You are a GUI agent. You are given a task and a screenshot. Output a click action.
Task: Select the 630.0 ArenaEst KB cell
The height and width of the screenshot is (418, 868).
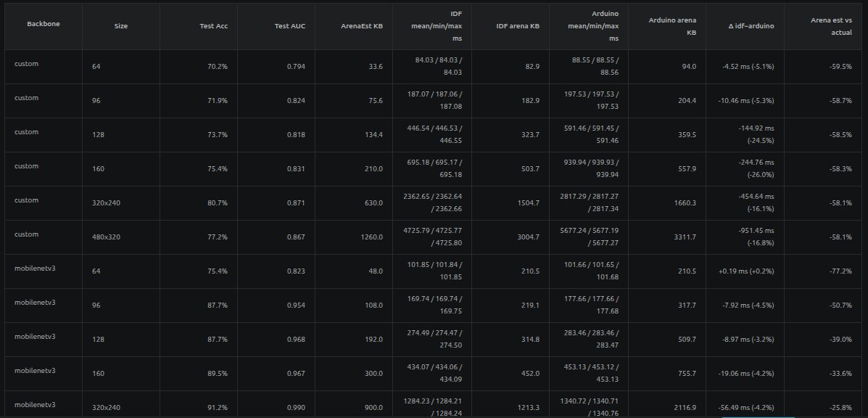(373, 202)
